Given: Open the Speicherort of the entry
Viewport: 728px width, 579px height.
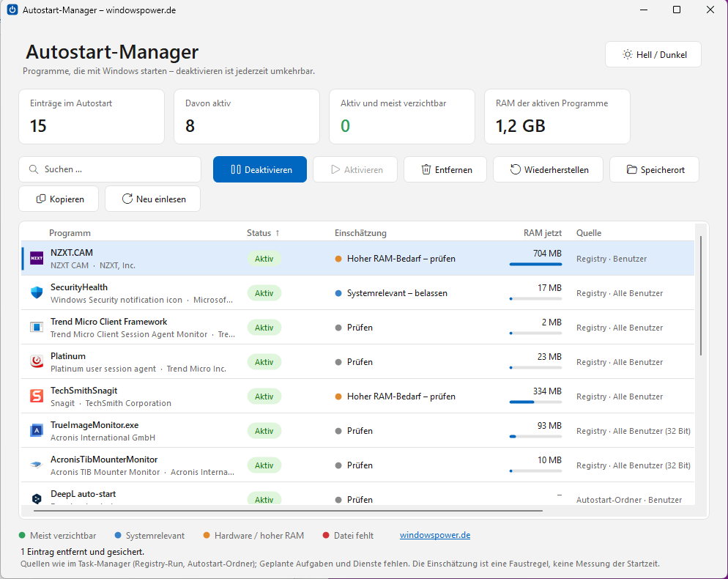Looking at the screenshot, I should coord(654,169).
